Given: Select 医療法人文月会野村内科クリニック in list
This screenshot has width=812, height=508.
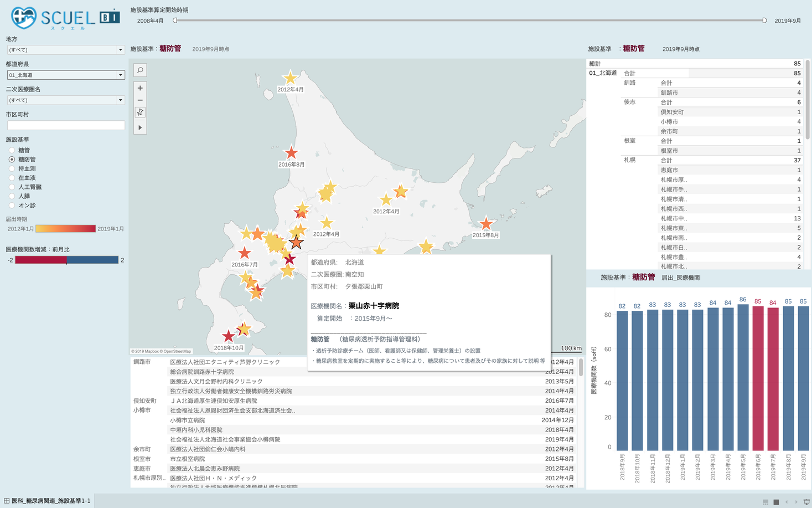Looking at the screenshot, I should pos(216,381).
